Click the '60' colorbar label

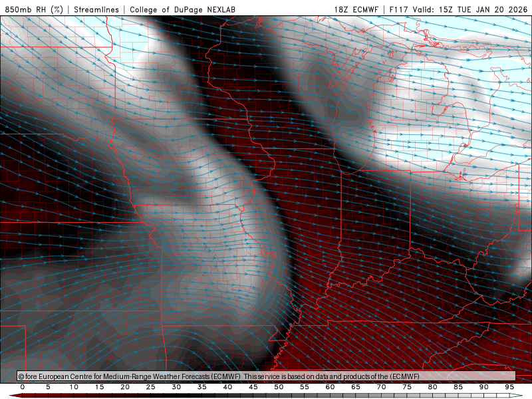(330, 387)
